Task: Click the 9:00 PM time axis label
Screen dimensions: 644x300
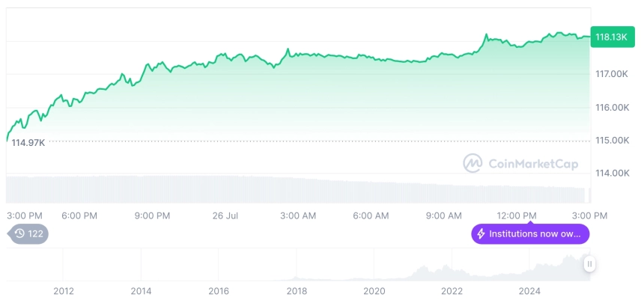Action: point(152,215)
